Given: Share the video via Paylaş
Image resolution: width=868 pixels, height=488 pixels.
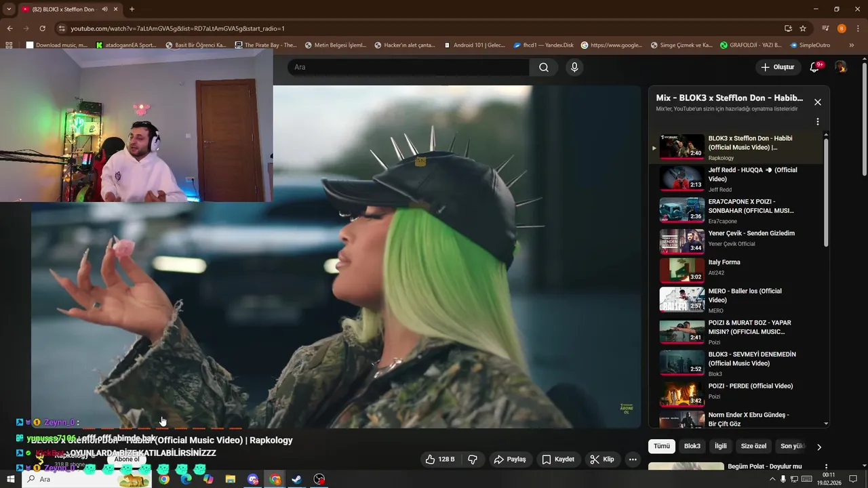Looking at the screenshot, I should [510, 460].
